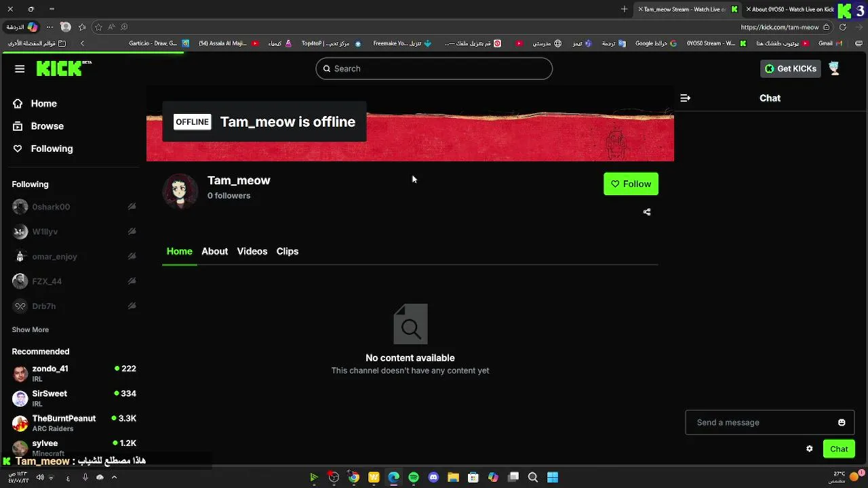
Task: Click the search magnifier icon
Action: pyautogui.click(x=326, y=68)
